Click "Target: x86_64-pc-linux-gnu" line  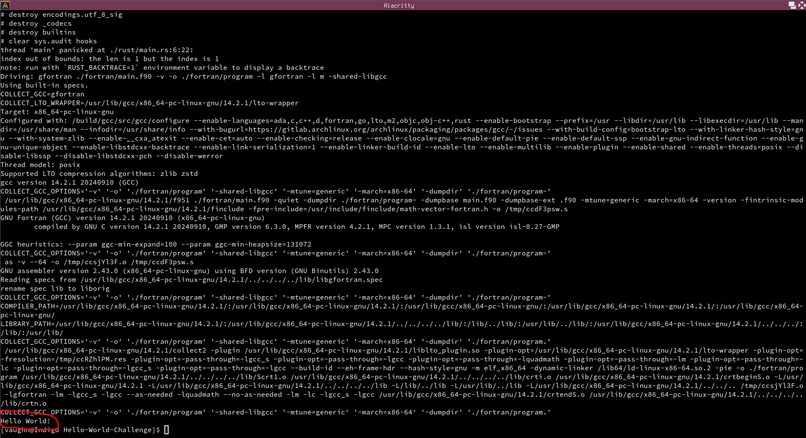[x=57, y=112]
